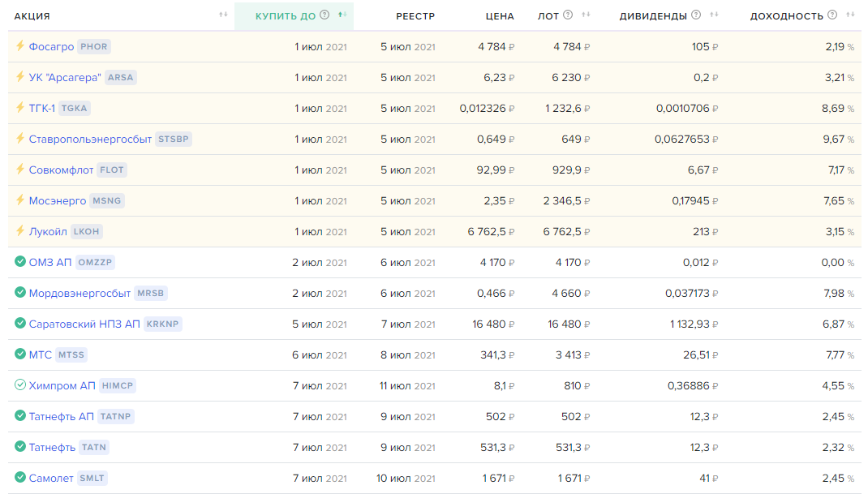
Task: Click lightning icon next to Мосэнерго
Action: click(x=20, y=200)
